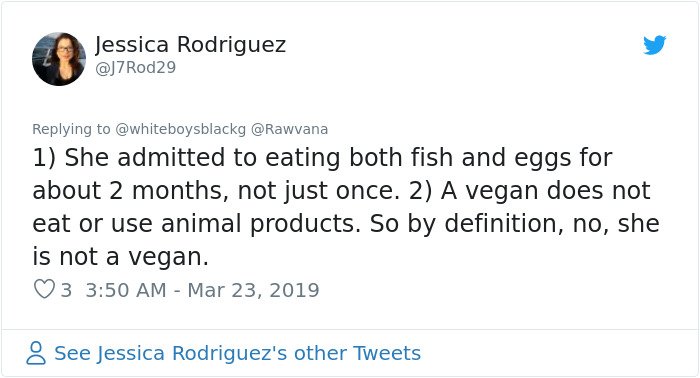Click tweet line beginning "about 2 months"
Image resolution: width=700 pixels, height=378 pixels.
point(342,191)
